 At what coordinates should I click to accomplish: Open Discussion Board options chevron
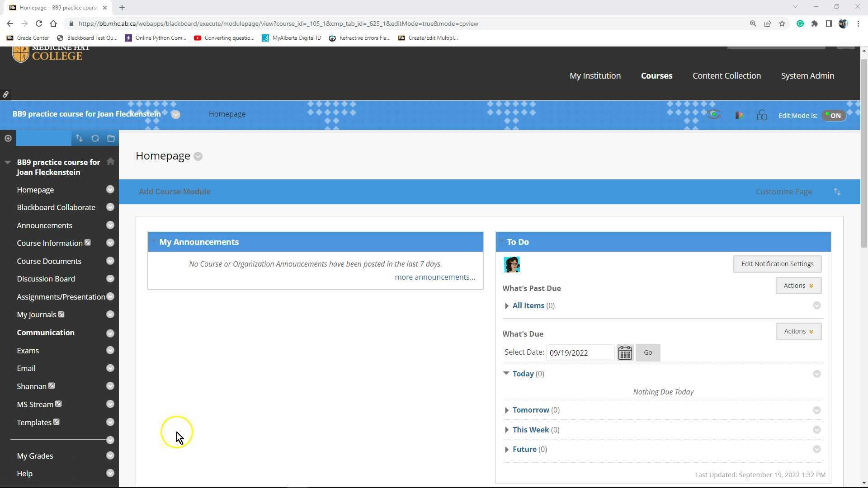click(110, 279)
